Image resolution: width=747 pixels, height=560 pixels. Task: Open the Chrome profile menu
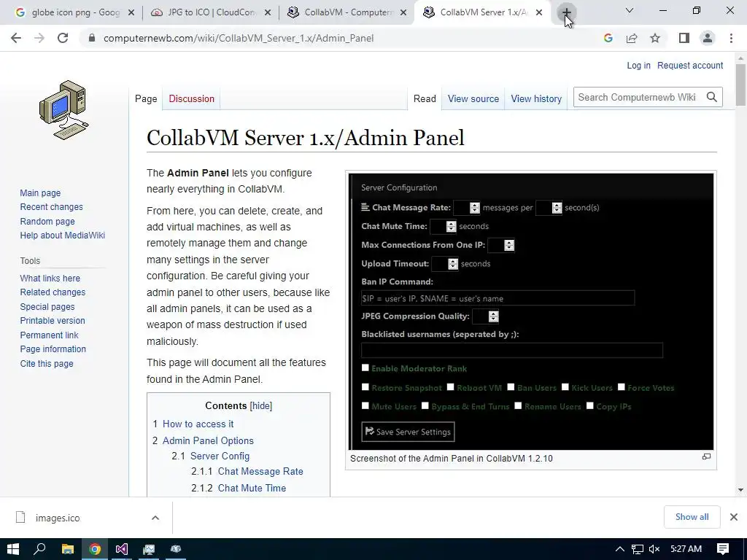pos(708,38)
